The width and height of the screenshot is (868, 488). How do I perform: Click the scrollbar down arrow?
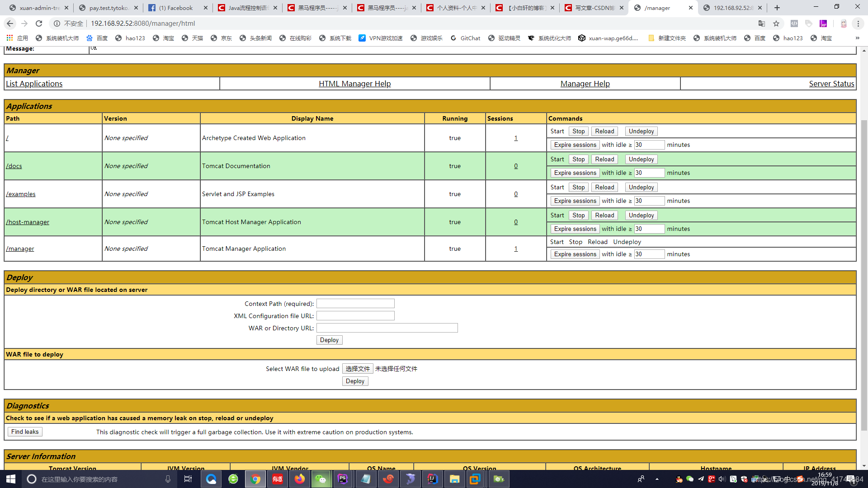pos(864,466)
